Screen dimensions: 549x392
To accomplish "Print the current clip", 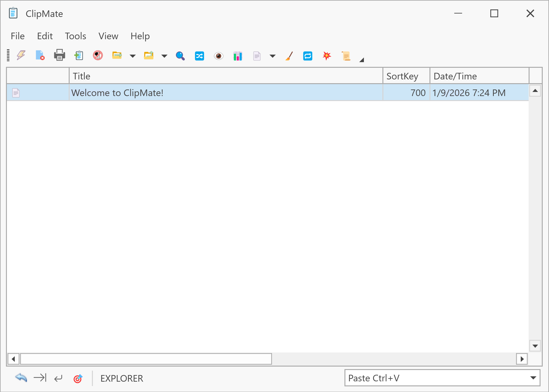I will 59,56.
